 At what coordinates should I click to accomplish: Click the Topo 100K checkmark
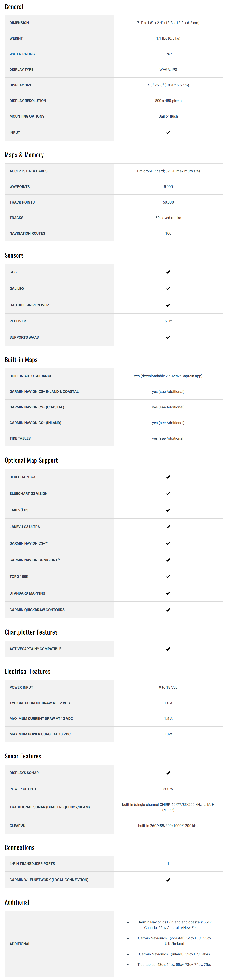168,577
